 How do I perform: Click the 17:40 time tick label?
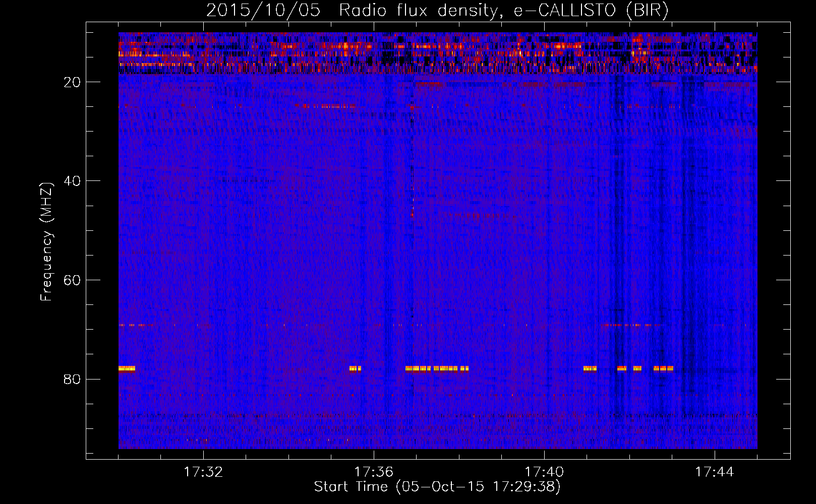[544, 472]
